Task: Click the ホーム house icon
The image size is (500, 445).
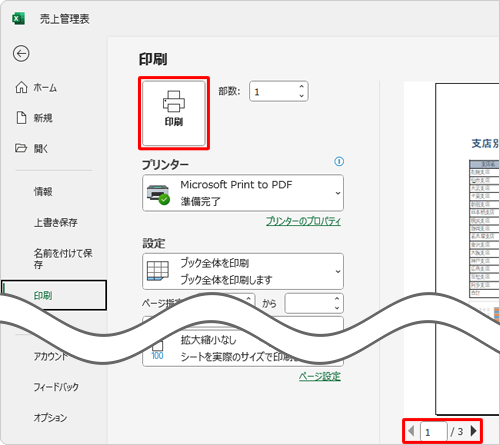Action: click(21, 87)
